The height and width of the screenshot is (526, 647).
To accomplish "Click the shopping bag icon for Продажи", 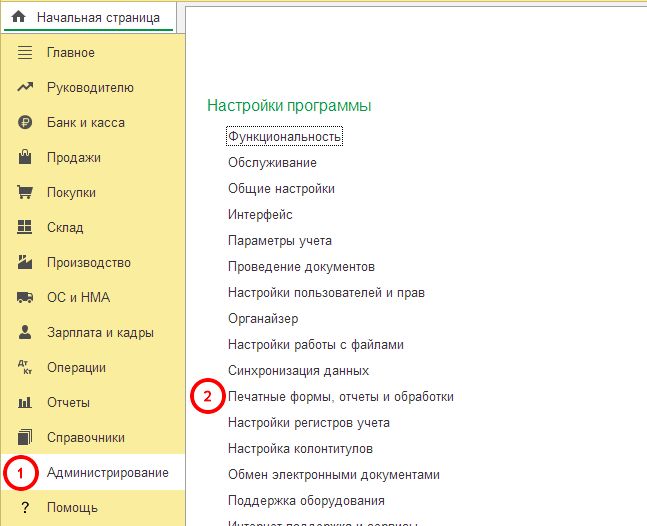I will point(25,157).
